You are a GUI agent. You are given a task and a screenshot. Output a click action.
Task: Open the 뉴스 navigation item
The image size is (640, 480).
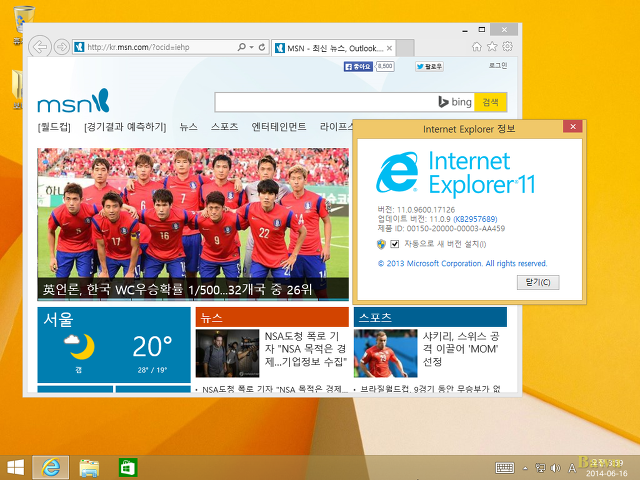point(188,127)
